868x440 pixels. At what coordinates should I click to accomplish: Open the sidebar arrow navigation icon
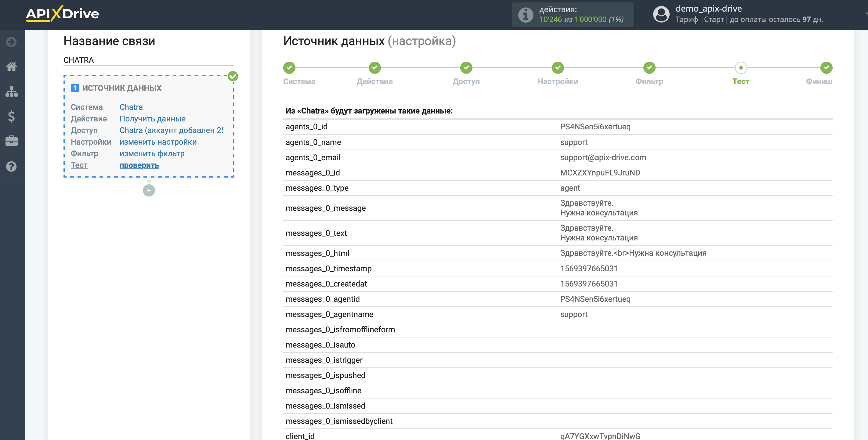click(x=12, y=42)
